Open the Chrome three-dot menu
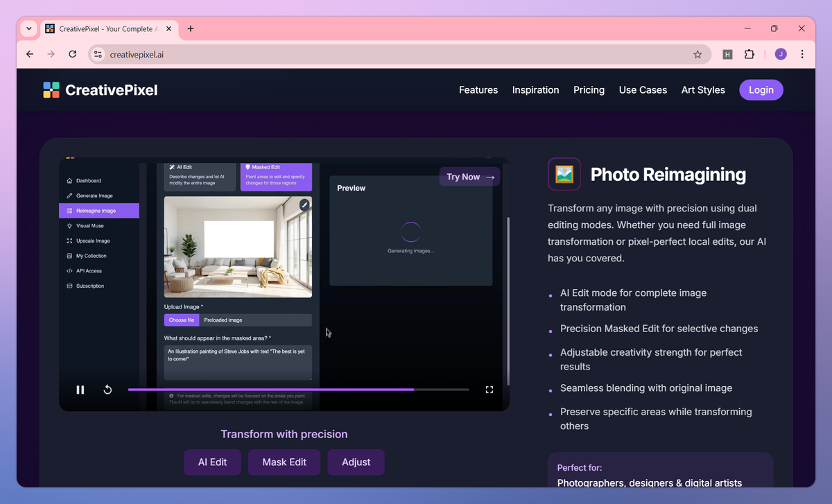This screenshot has width=832, height=504. (802, 53)
